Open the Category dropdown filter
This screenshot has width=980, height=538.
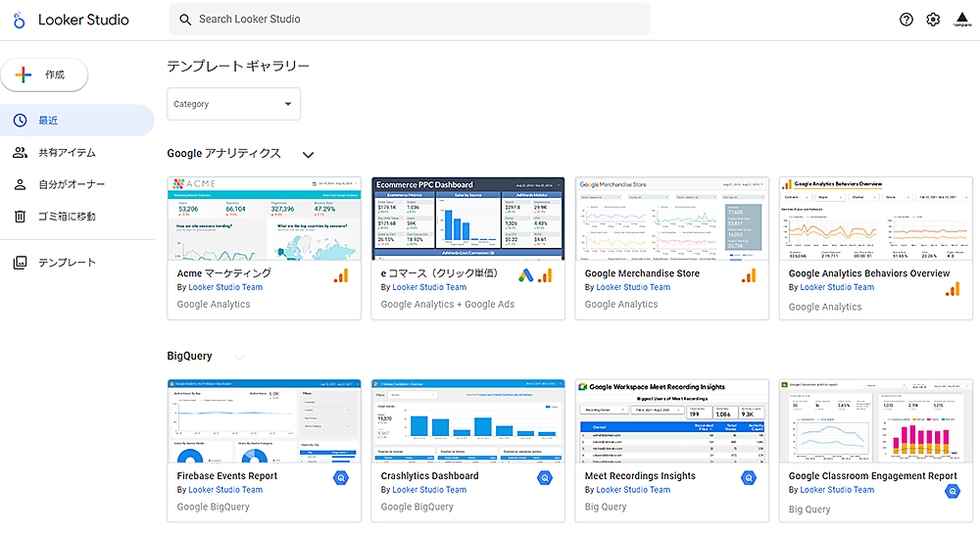click(x=233, y=104)
